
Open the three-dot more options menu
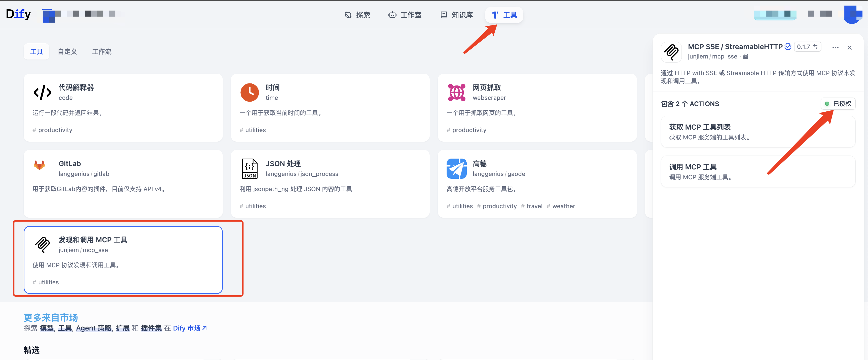(835, 48)
